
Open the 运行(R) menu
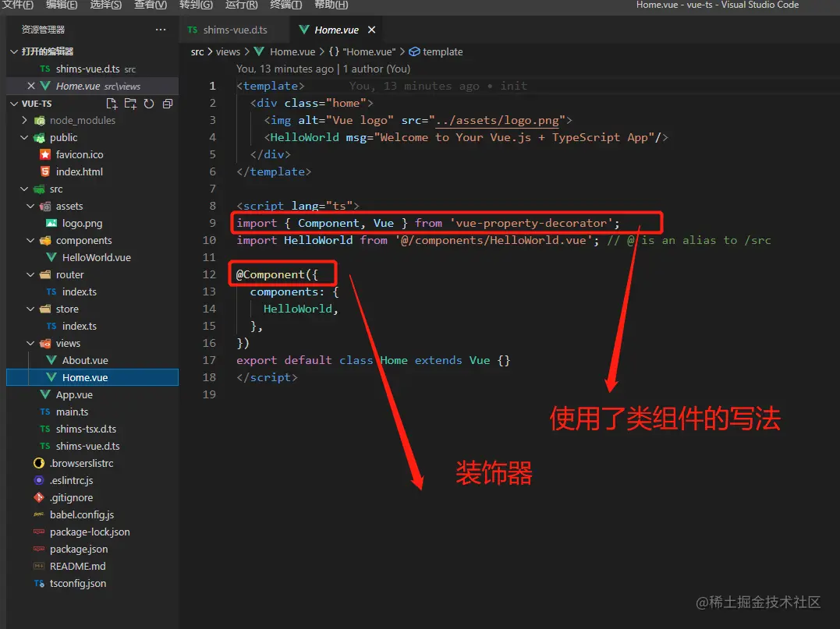(241, 5)
